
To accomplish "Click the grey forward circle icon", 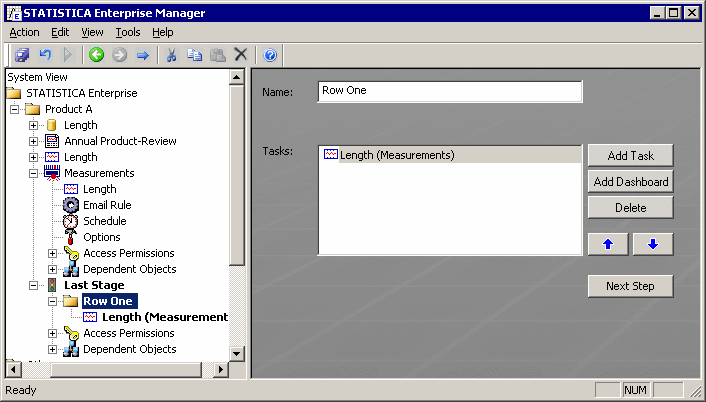I will (119, 55).
